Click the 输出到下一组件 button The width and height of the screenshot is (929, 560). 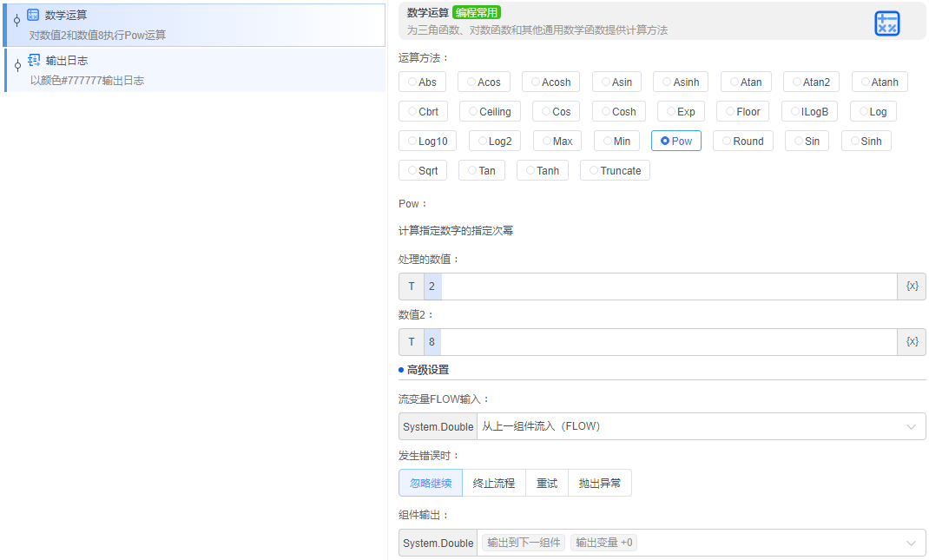[523, 542]
